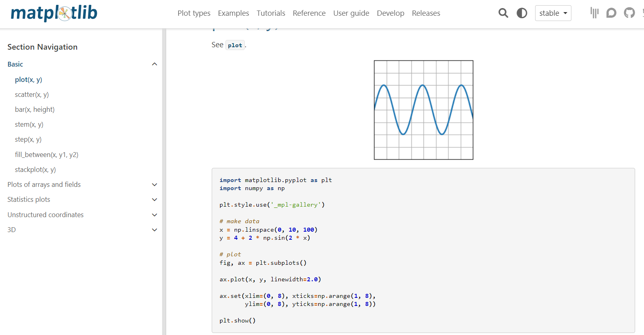This screenshot has height=335, width=644.
Task: Click the sidebar vertical scrollbar
Action: click(x=164, y=182)
